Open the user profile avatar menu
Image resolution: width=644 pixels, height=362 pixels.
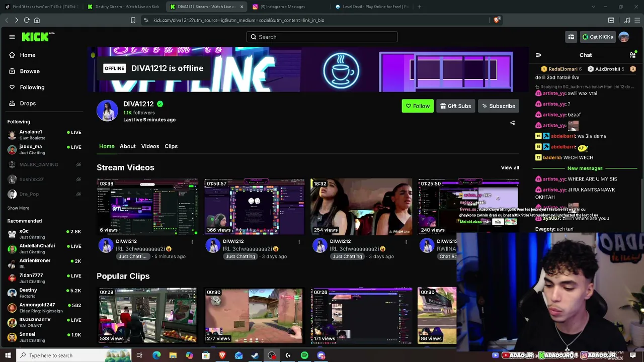point(624,37)
